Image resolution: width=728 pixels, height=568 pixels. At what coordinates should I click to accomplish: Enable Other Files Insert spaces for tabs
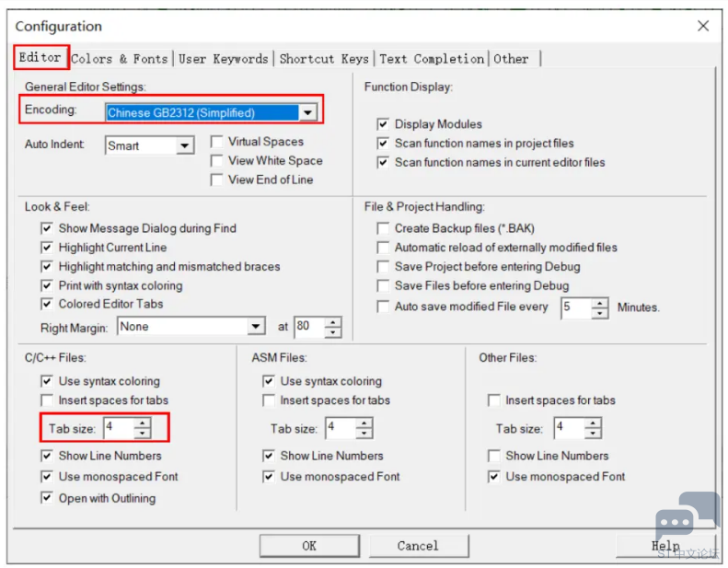(x=494, y=400)
